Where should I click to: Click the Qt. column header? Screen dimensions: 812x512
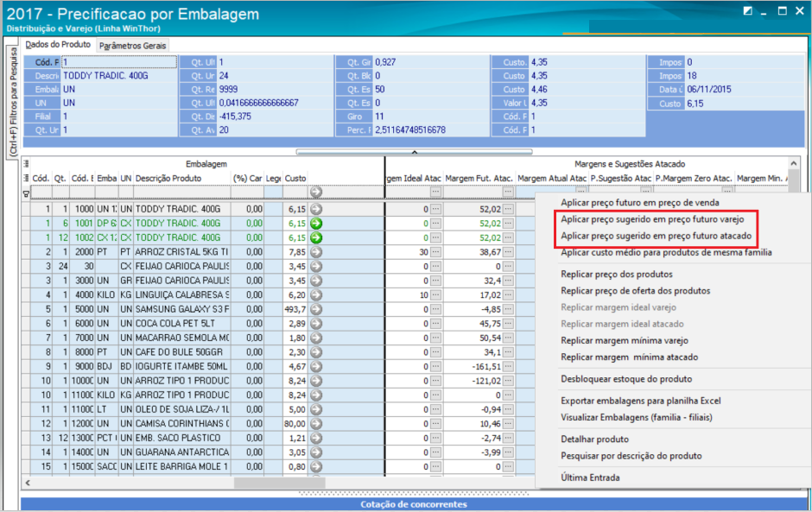click(60, 178)
